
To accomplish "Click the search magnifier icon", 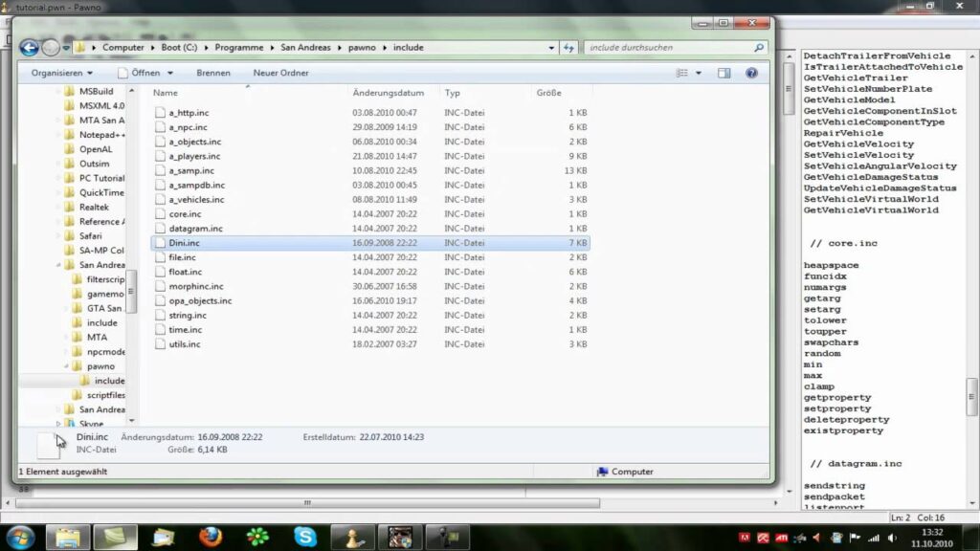I will tap(759, 48).
